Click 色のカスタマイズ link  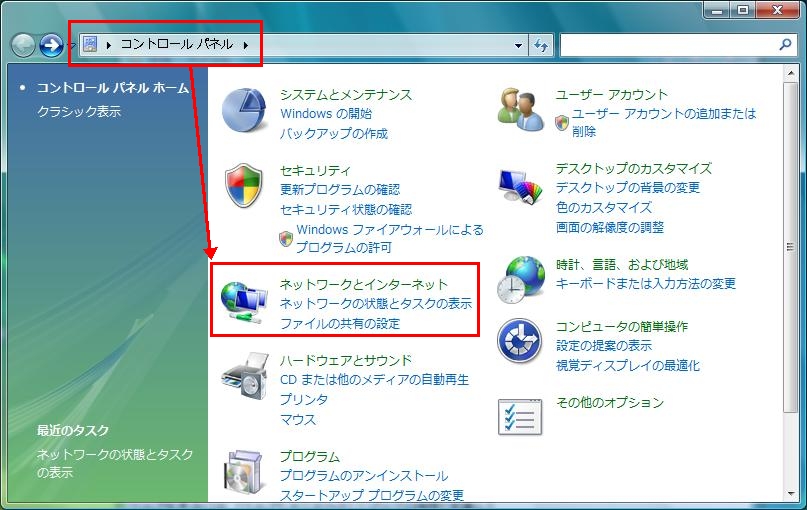coord(604,207)
